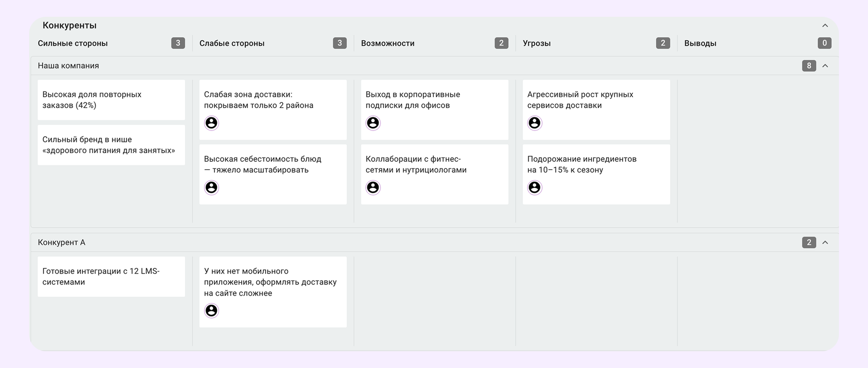This screenshot has width=868, height=368.
Task: Select the «Сильные стороны» column header
Action: [x=72, y=43]
